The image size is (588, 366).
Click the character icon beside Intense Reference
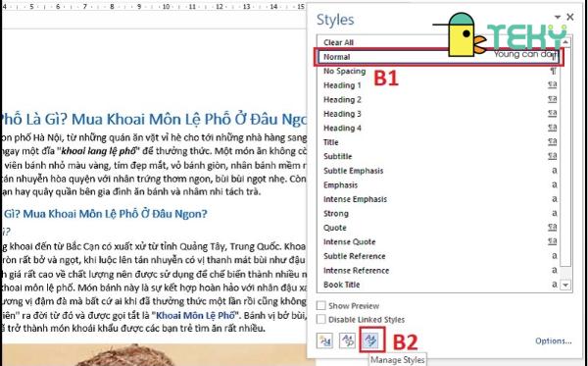(x=555, y=270)
